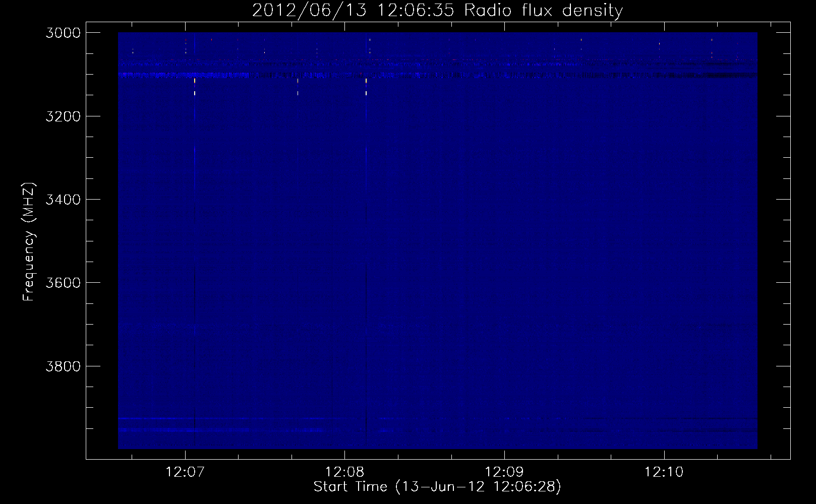Select the 3200 frequency tick label
This screenshot has width=816, height=504.
[63, 116]
